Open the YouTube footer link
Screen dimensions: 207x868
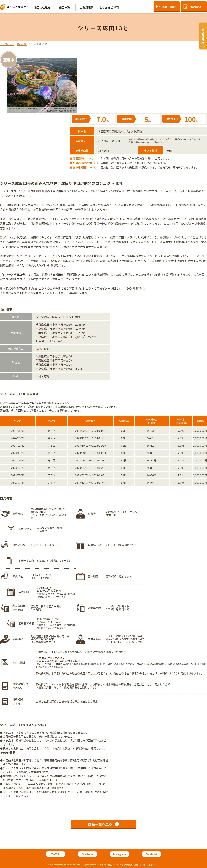coord(87,854)
